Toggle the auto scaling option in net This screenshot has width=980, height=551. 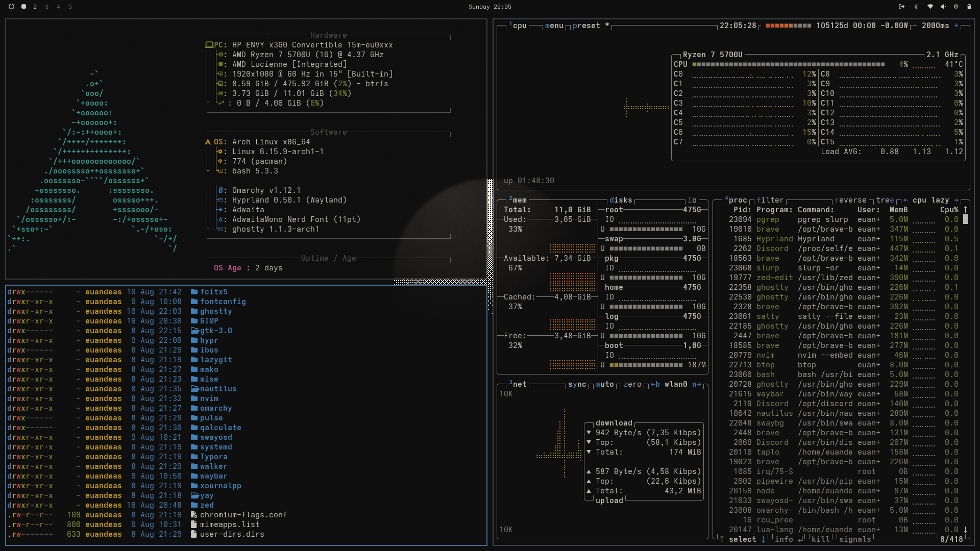pos(604,384)
